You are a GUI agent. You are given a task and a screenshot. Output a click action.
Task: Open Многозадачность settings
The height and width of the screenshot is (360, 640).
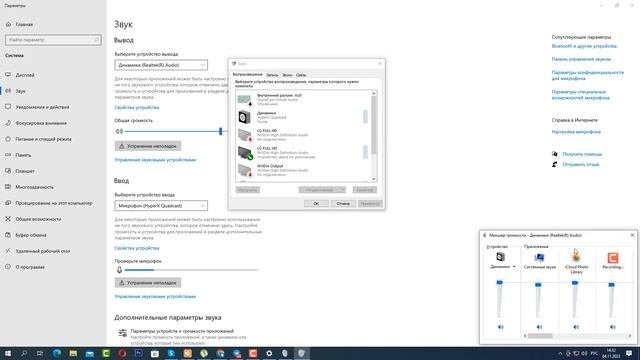tap(34, 187)
